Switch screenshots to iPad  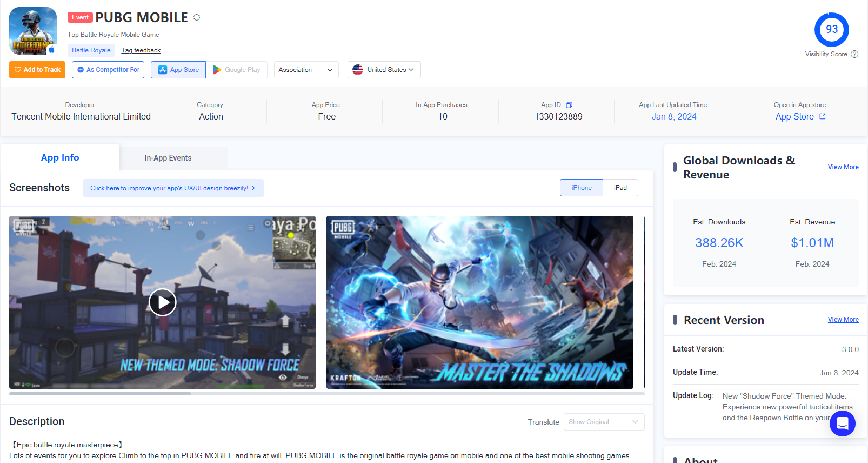(x=620, y=188)
